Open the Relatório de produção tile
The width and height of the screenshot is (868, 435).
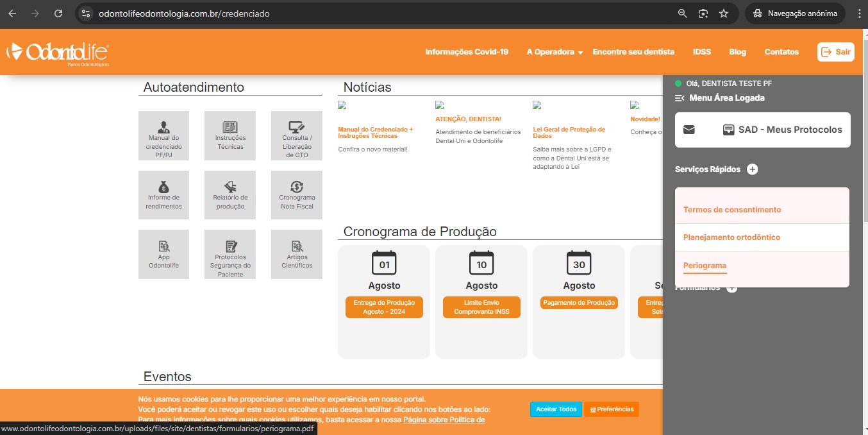point(230,195)
